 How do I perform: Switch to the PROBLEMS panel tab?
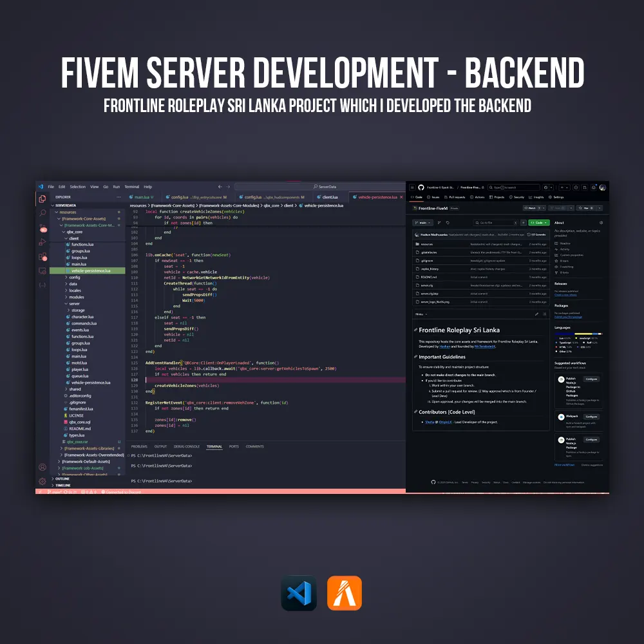click(x=139, y=446)
